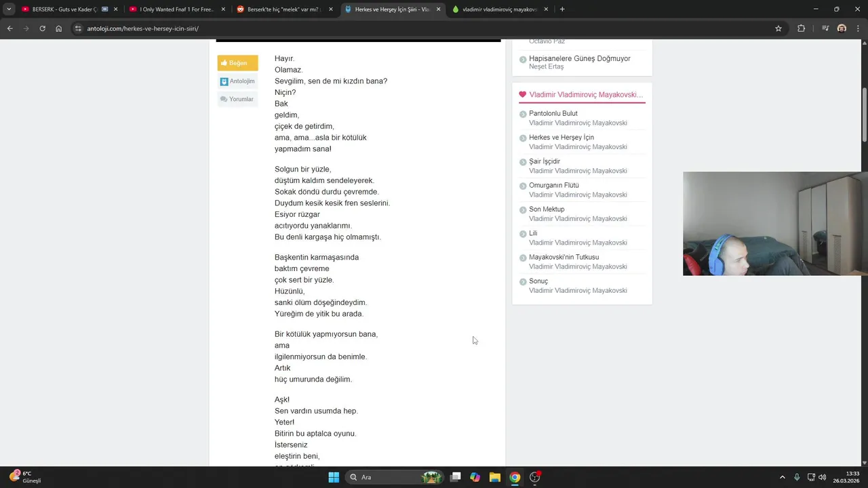Open the Yorumlar comments button
This screenshot has width=868, height=488.
click(237, 99)
